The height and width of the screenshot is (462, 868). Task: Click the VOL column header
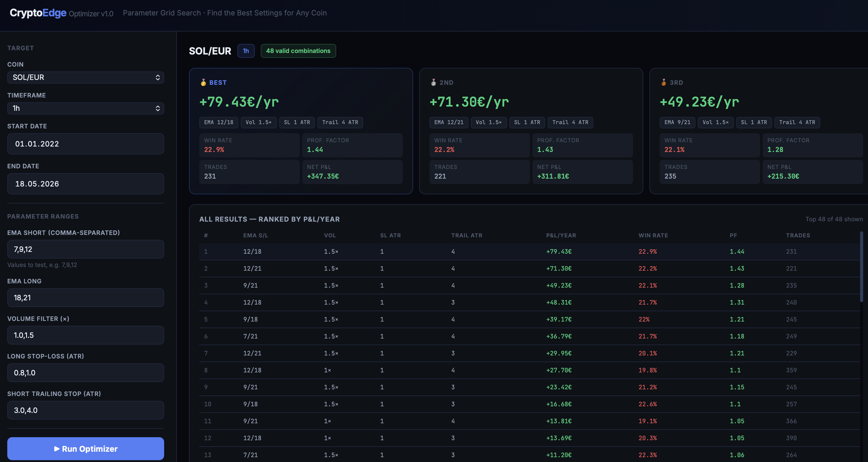[330, 235]
